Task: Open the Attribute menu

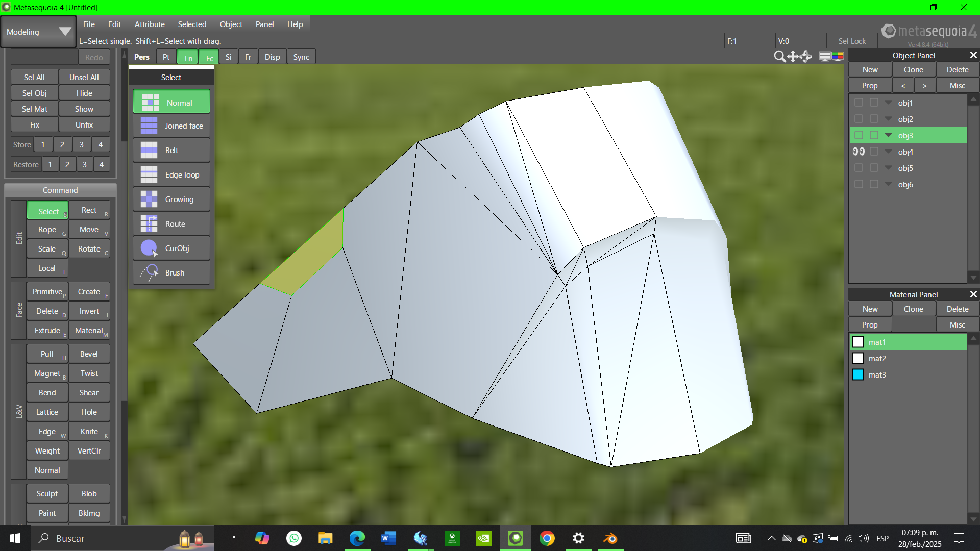Action: pos(150,24)
